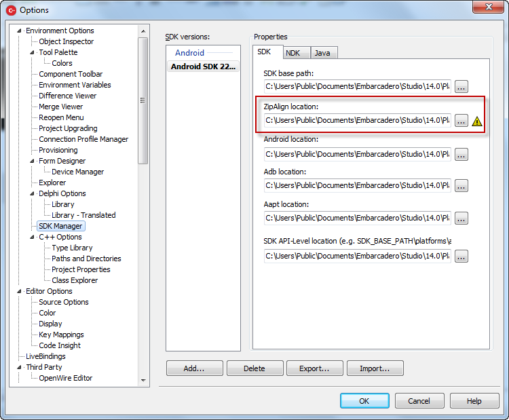Select Key Mappings
The width and height of the screenshot is (509, 420).
click(x=61, y=335)
